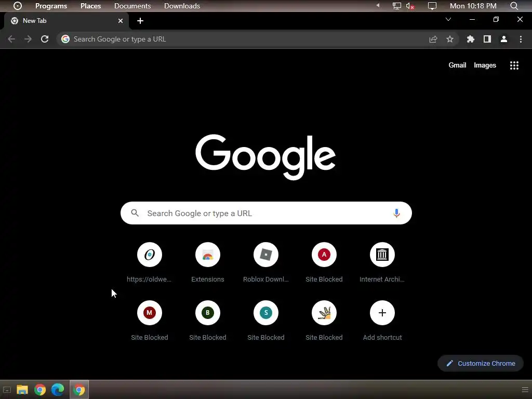Open the network connection icon in the panel
This screenshot has height=399, width=532.
pyautogui.click(x=396, y=6)
